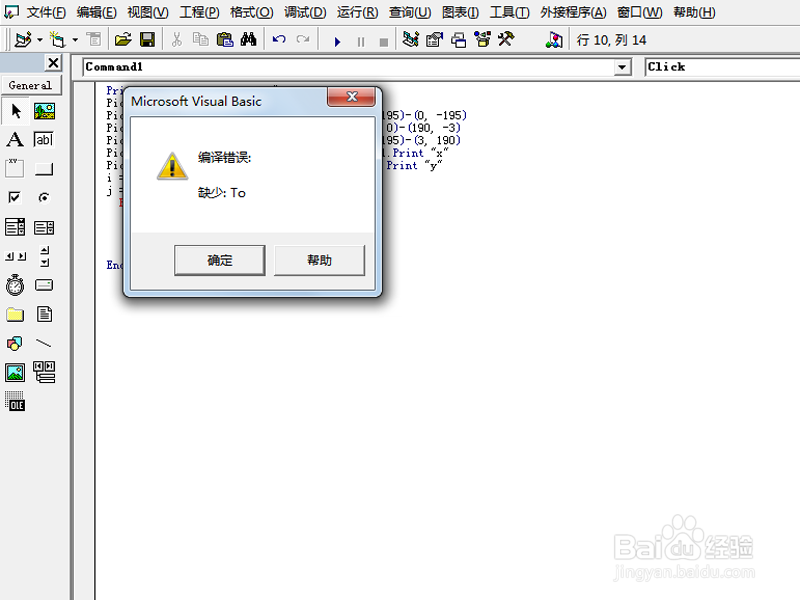
Task: Select the CheckBox tool in toolbox
Action: pyautogui.click(x=14, y=197)
